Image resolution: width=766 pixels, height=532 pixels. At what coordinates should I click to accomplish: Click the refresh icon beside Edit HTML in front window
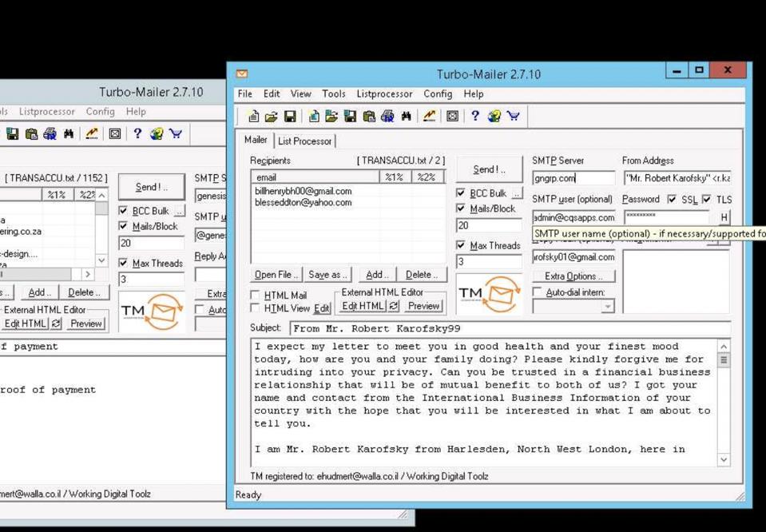coord(393,306)
